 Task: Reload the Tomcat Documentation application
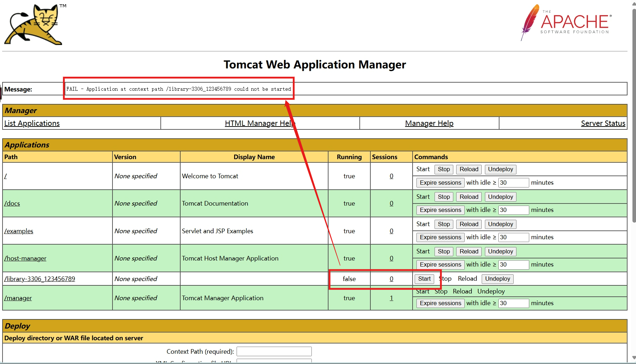coord(469,197)
